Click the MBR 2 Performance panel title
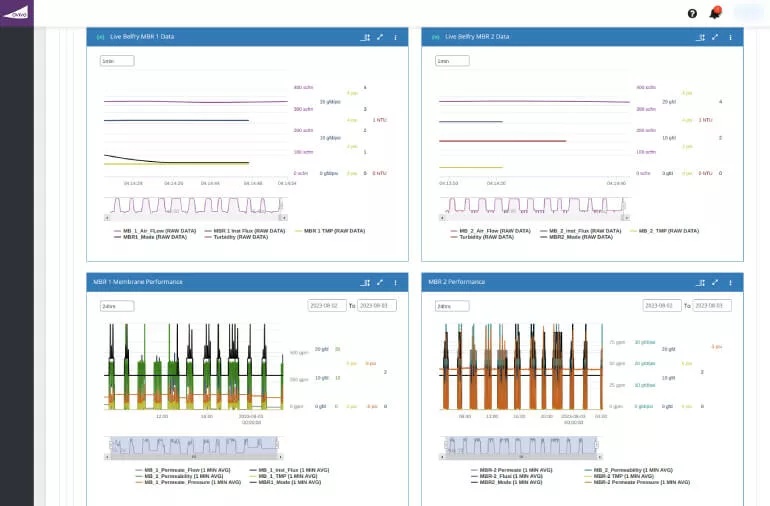The image size is (770, 506). [x=457, y=282]
